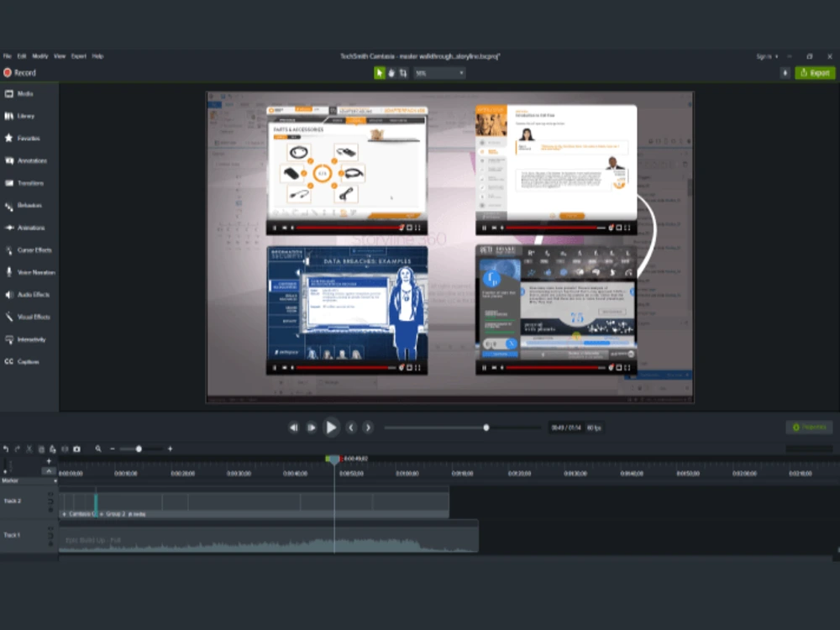The image size is (840, 630).
Task: Jump to next clip with right arrow
Action: (x=368, y=428)
